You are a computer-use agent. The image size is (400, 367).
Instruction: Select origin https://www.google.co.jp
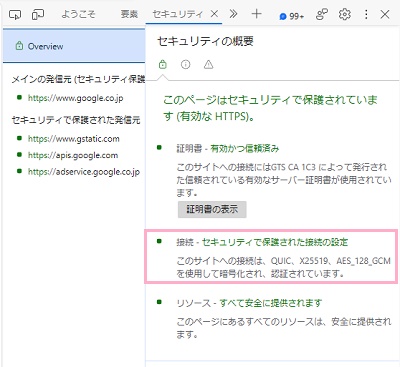tap(76, 98)
